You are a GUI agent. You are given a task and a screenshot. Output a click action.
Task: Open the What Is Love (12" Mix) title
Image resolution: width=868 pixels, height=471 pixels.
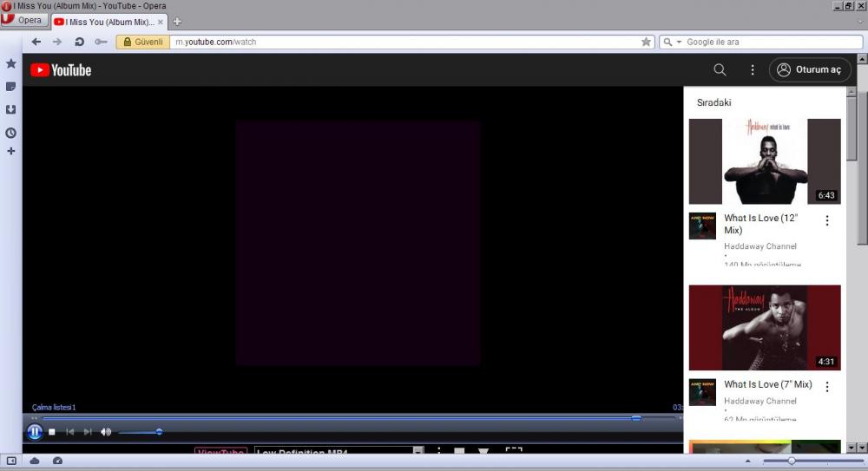click(x=761, y=224)
